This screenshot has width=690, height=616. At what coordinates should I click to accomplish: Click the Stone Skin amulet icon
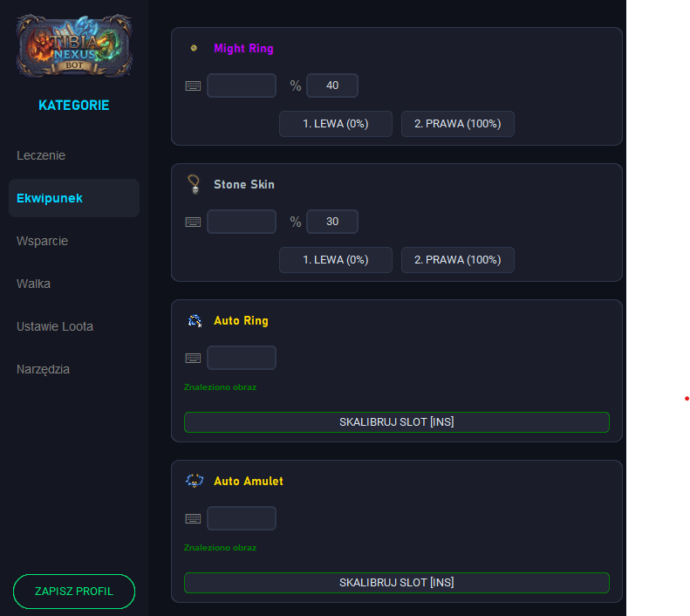click(194, 185)
